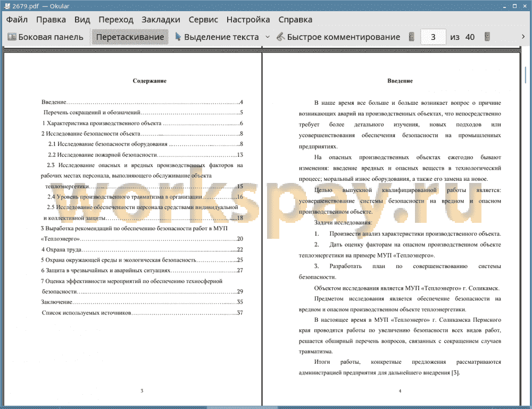Click entry '5 Охрана окружающей среды'

point(142,260)
